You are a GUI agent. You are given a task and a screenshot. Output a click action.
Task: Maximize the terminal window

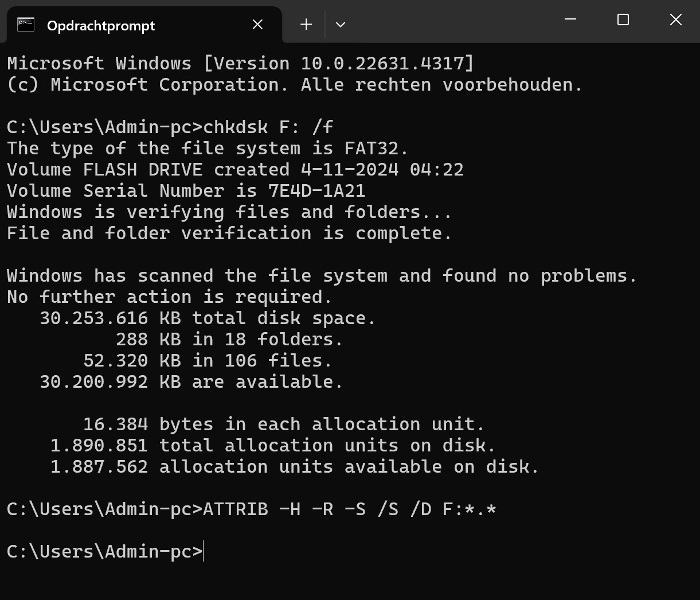tap(623, 20)
